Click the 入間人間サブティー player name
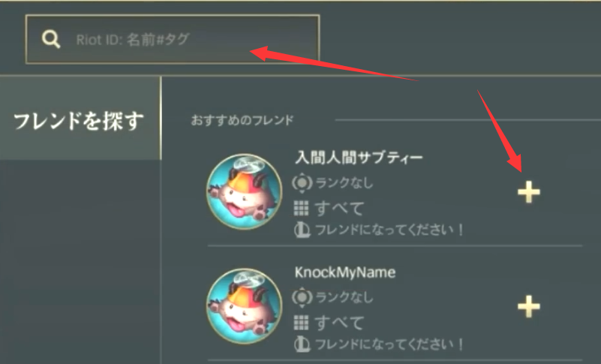 [x=359, y=158]
